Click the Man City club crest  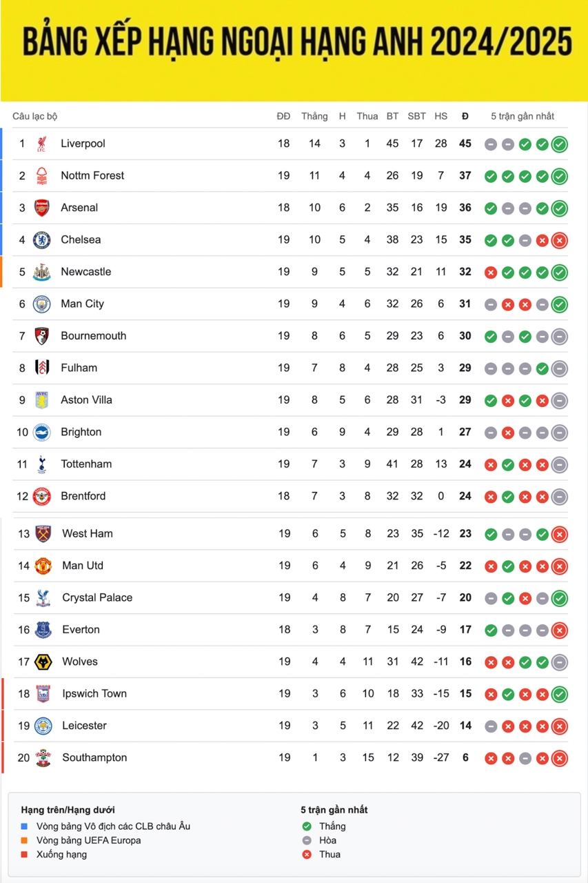point(42,304)
